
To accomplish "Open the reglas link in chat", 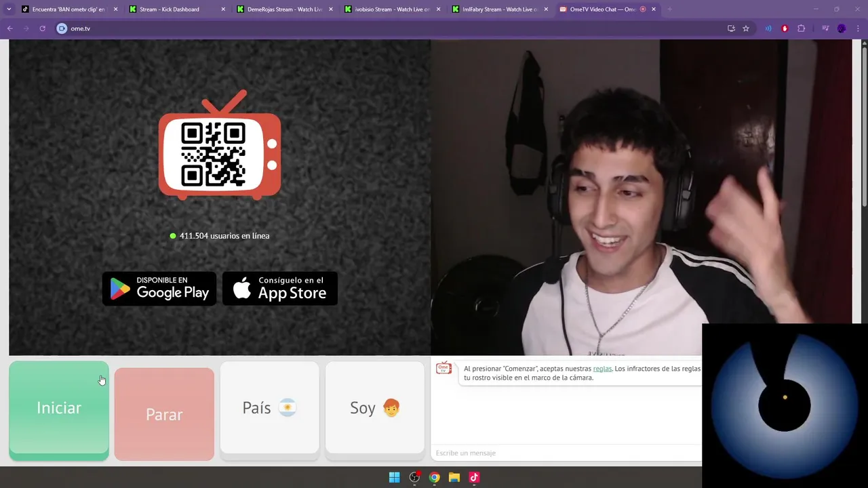I will [602, 369].
